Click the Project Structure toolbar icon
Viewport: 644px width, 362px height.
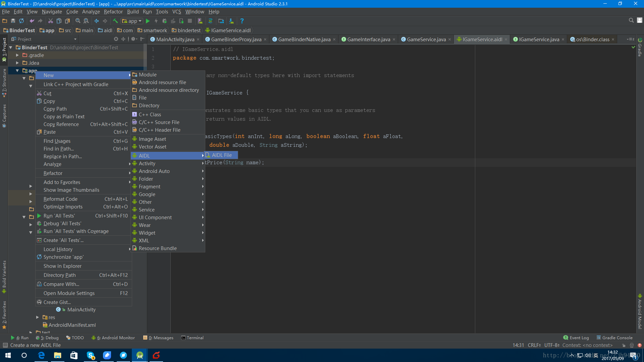[221, 21]
